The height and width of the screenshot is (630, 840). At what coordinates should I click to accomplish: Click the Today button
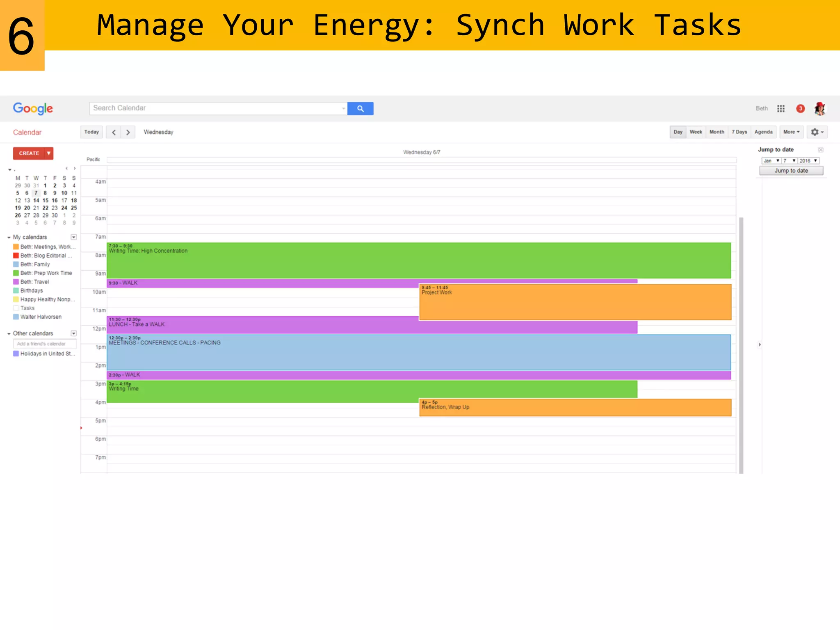pos(91,132)
